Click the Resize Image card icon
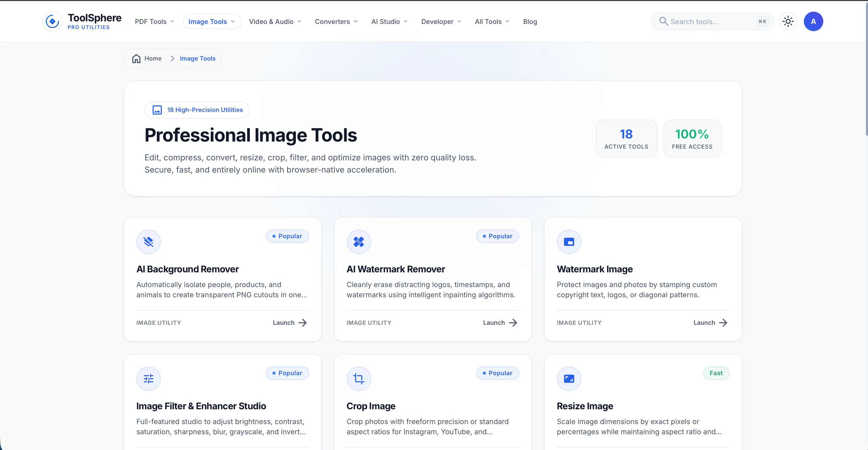 point(569,378)
